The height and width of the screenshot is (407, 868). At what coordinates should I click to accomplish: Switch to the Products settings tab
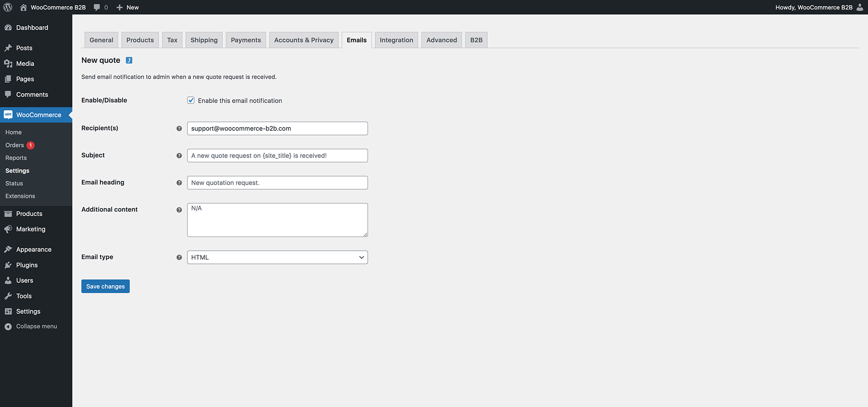coord(140,40)
